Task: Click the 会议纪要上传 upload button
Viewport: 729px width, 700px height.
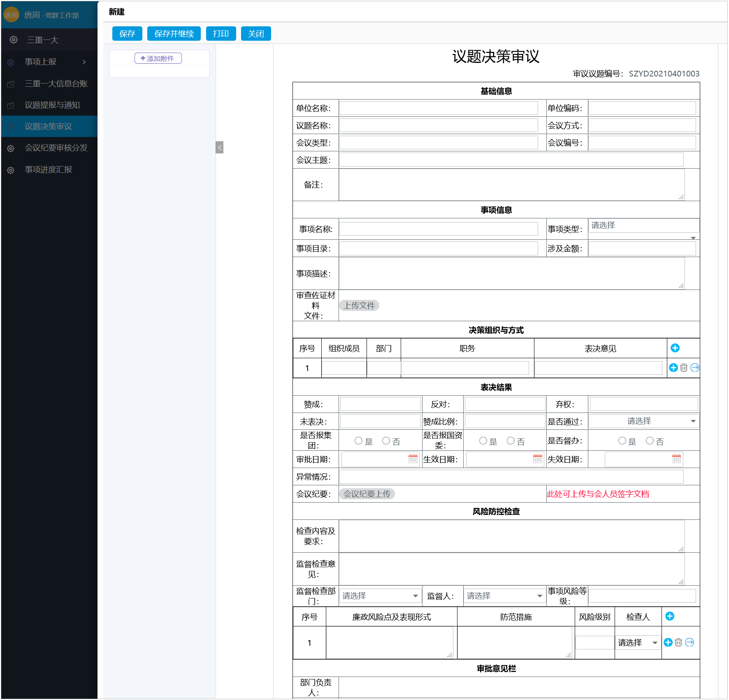Action: click(367, 494)
